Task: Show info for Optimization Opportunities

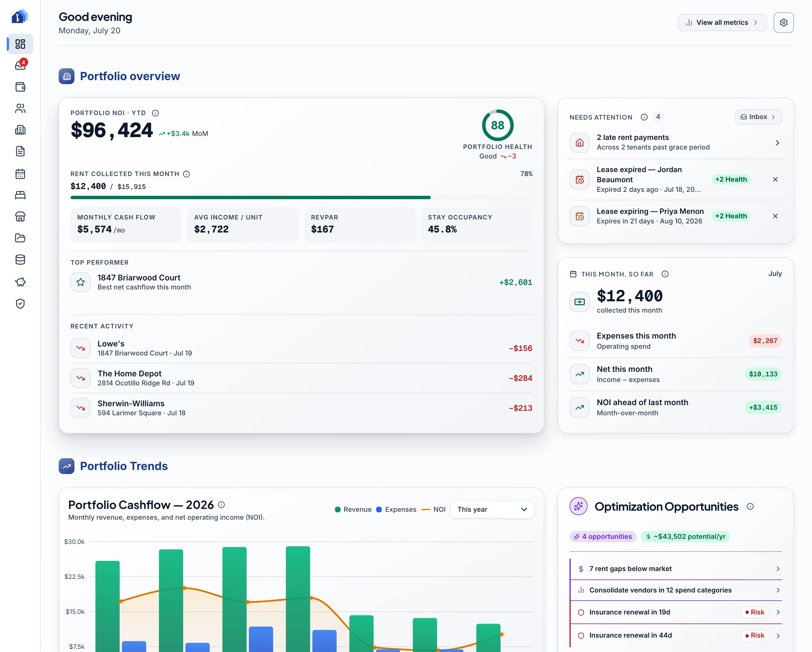Action: click(x=750, y=506)
